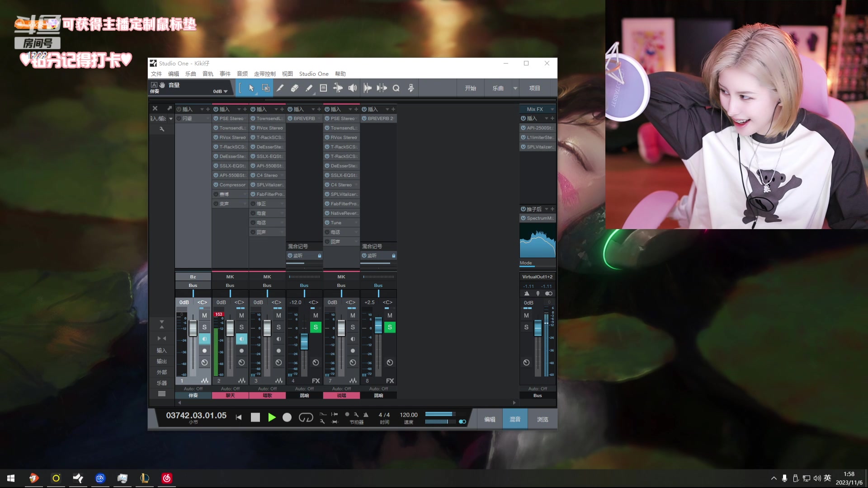Add insert with plus on main 插入

pos(552,118)
